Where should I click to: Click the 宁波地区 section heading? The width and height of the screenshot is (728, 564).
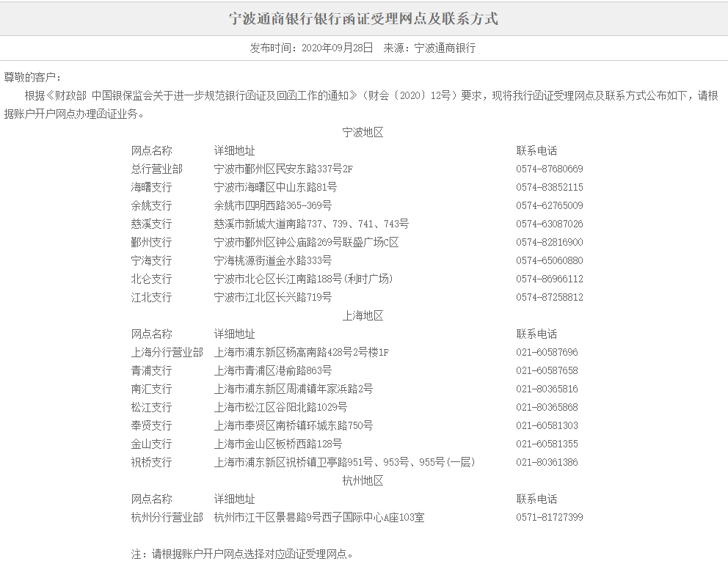[x=363, y=132]
